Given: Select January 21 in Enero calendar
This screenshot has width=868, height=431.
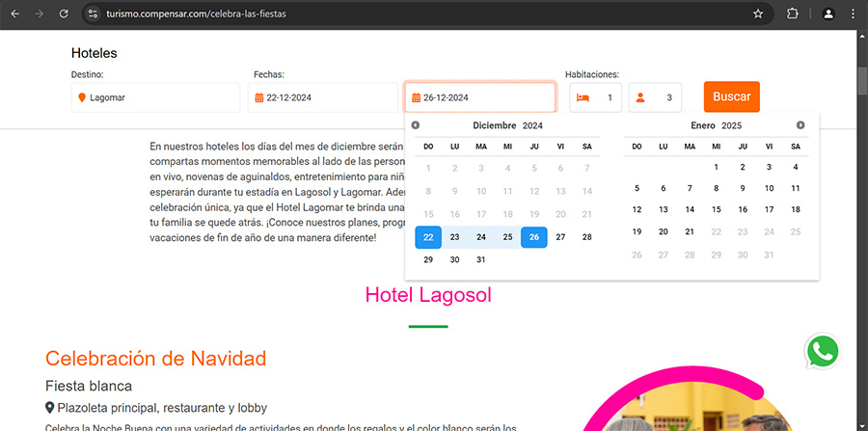Looking at the screenshot, I should coord(690,231).
